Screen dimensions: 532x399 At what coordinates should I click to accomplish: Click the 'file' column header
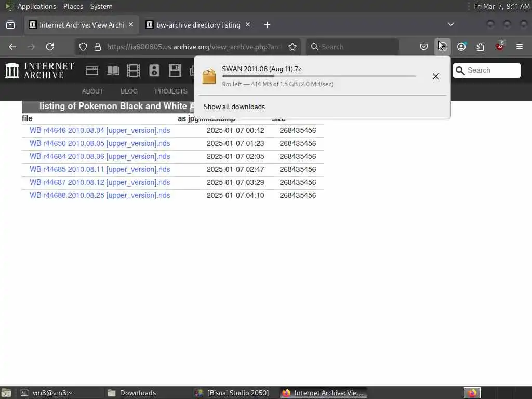pyautogui.click(x=27, y=118)
